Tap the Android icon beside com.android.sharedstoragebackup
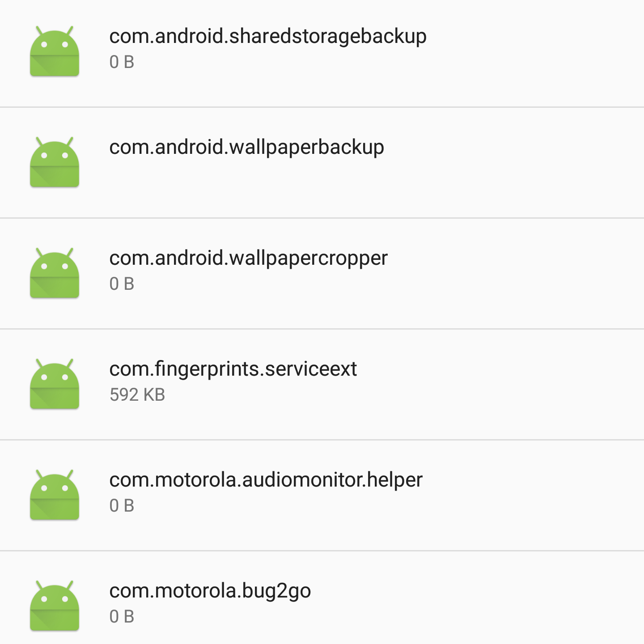 pyautogui.click(x=55, y=51)
